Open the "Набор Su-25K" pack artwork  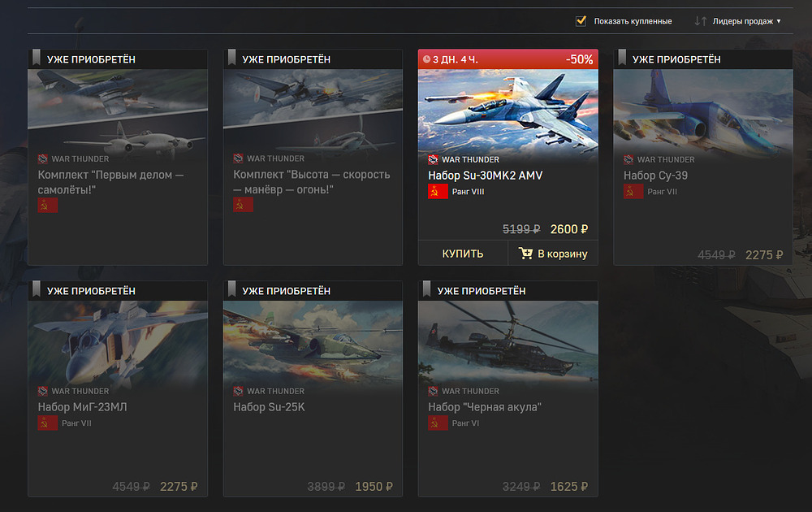(313, 342)
